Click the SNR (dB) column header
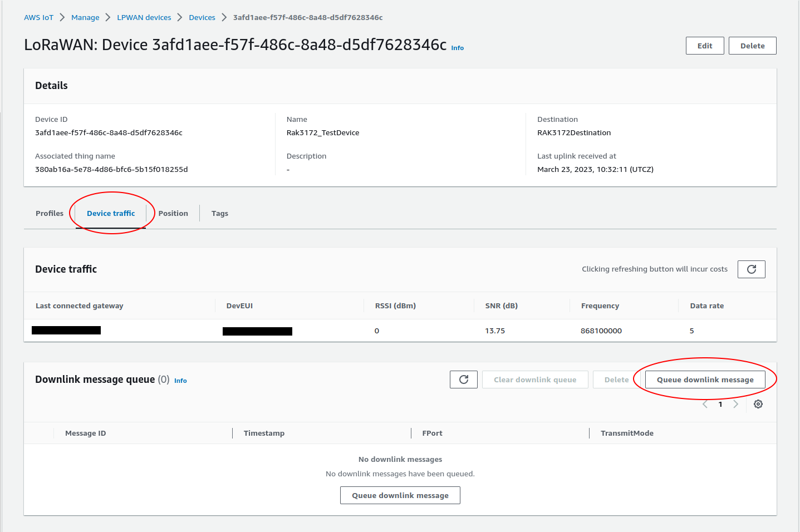 pos(502,306)
